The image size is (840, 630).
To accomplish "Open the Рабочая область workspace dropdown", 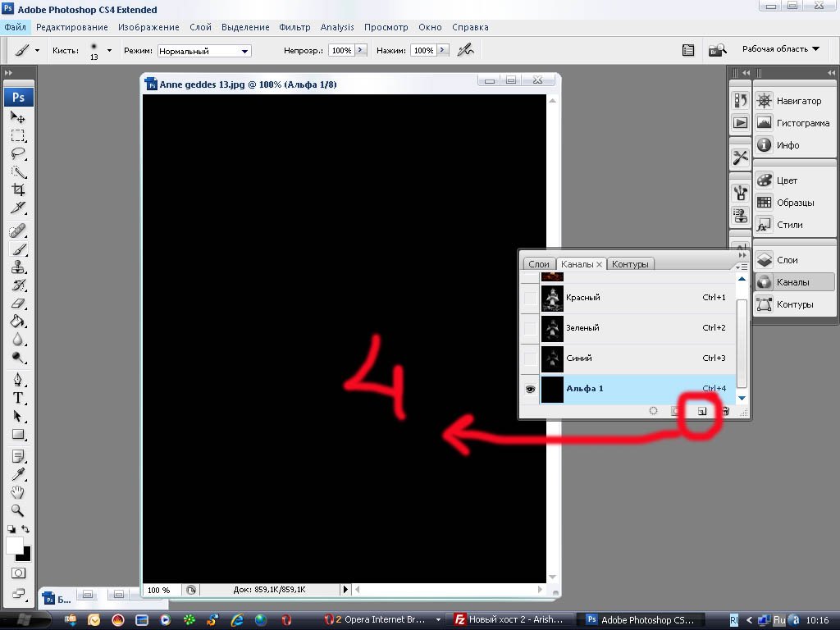I will point(781,48).
